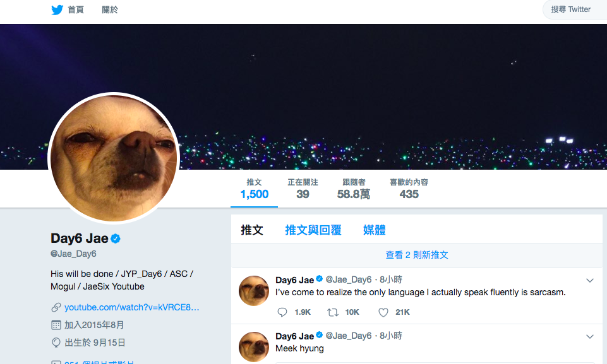Open the 關於 menu item
The width and height of the screenshot is (607, 364).
pyautogui.click(x=110, y=9)
